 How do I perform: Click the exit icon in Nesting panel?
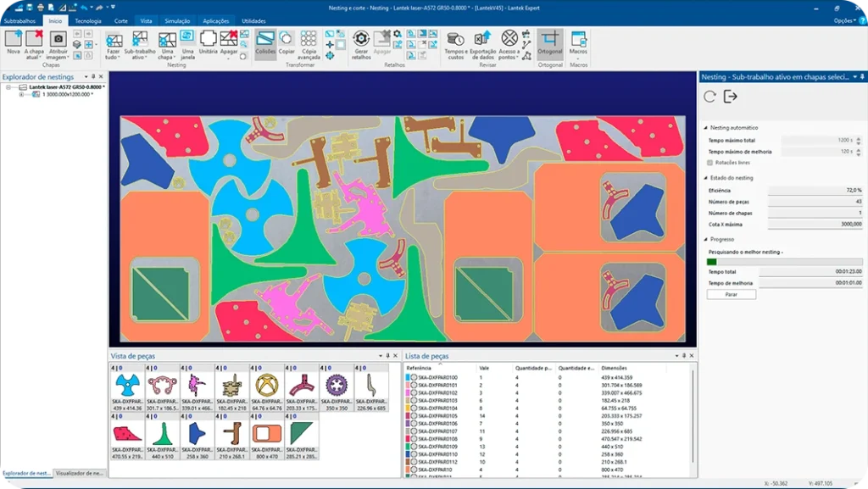731,97
